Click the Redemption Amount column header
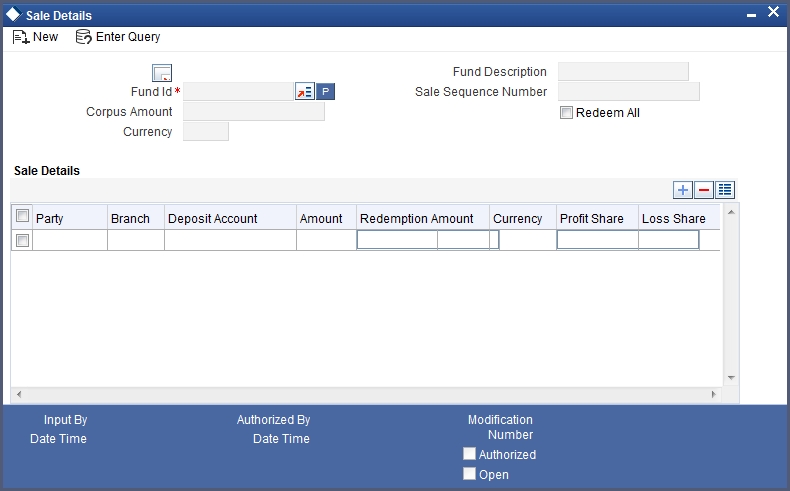790x491 pixels. pos(423,218)
